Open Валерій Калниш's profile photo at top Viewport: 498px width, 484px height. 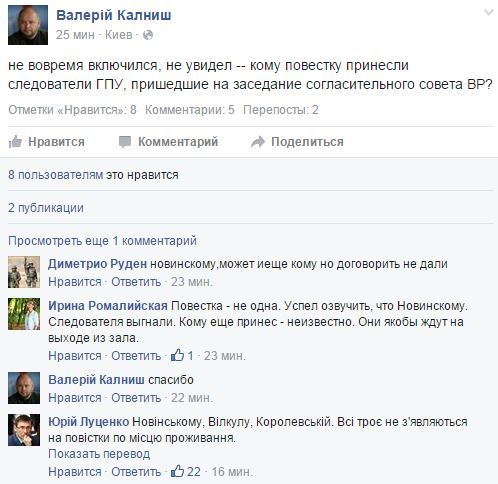click(x=28, y=25)
